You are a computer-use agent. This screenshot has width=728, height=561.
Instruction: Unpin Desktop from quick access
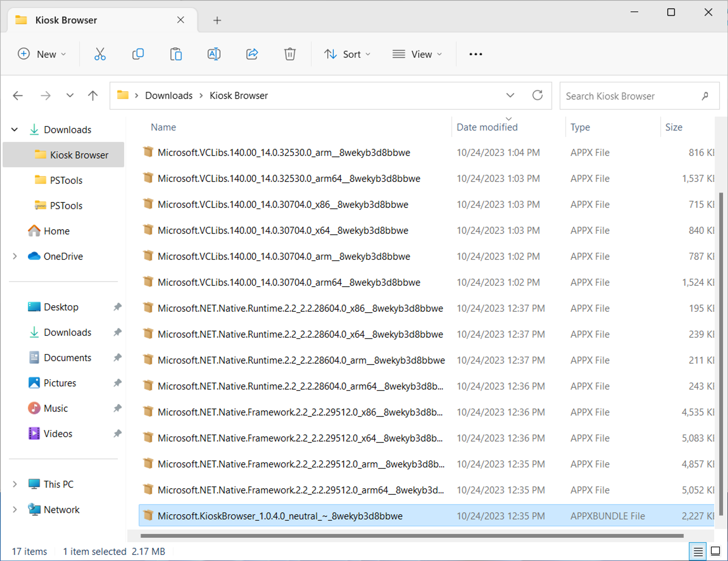117,307
